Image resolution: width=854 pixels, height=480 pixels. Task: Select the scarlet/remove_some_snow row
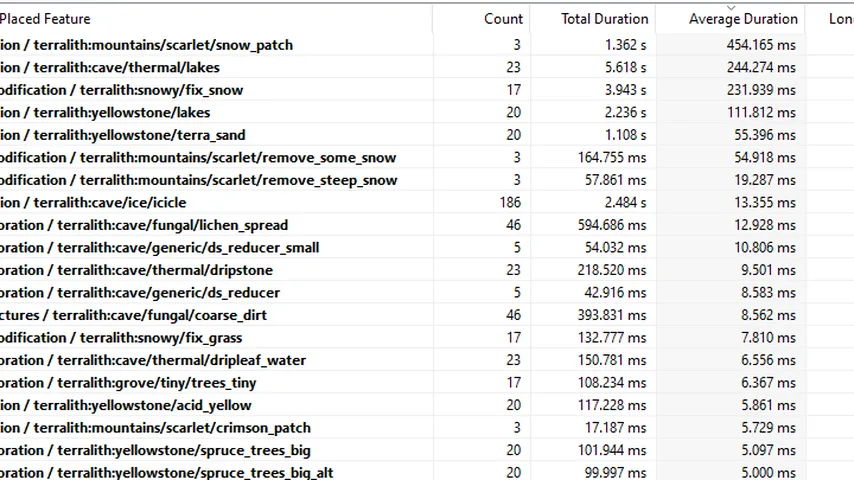tap(198, 157)
